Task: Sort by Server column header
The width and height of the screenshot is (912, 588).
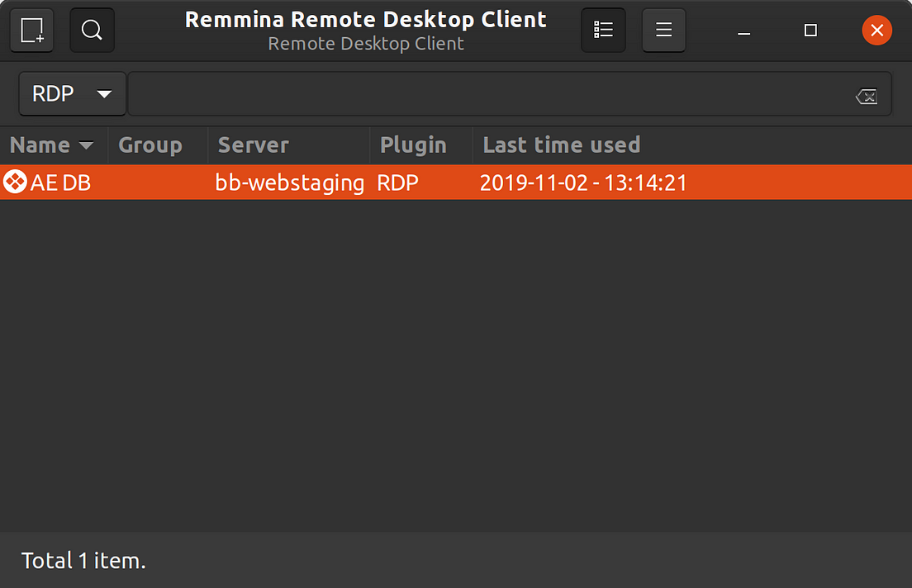Action: coord(288,145)
